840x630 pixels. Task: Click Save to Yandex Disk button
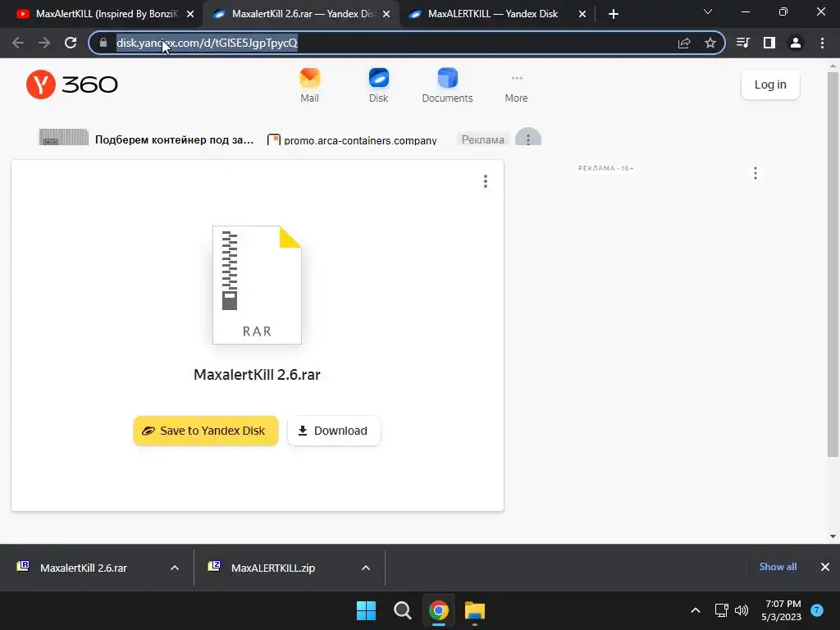206,431
